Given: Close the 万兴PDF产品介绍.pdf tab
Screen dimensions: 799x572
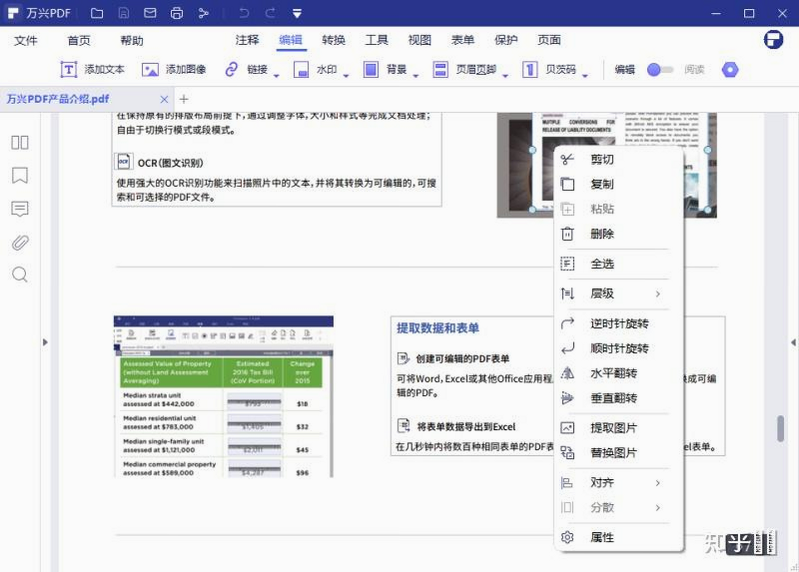Looking at the screenshot, I should click(x=164, y=99).
